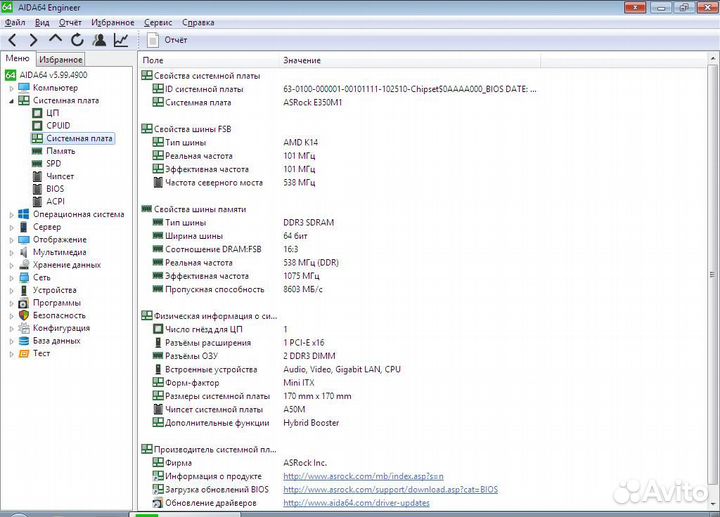This screenshot has height=517, width=720.
Task: Select the Память memory icon
Action: point(37,151)
